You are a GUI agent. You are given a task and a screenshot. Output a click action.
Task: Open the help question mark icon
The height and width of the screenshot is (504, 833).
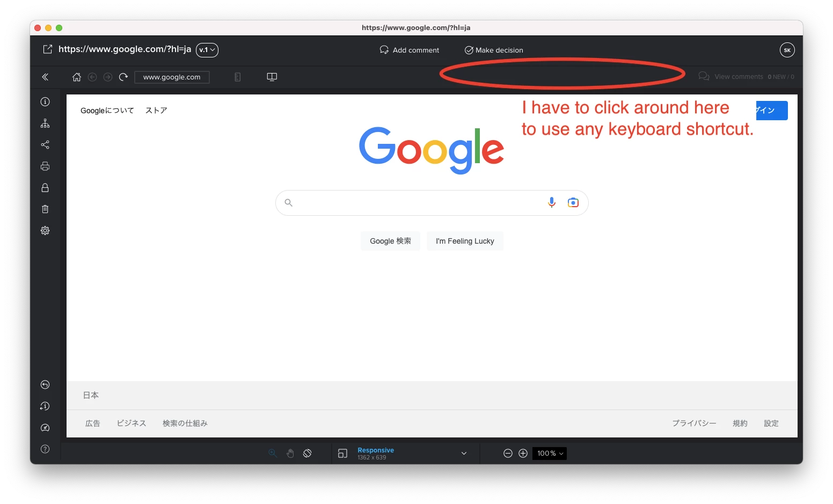pos(45,449)
